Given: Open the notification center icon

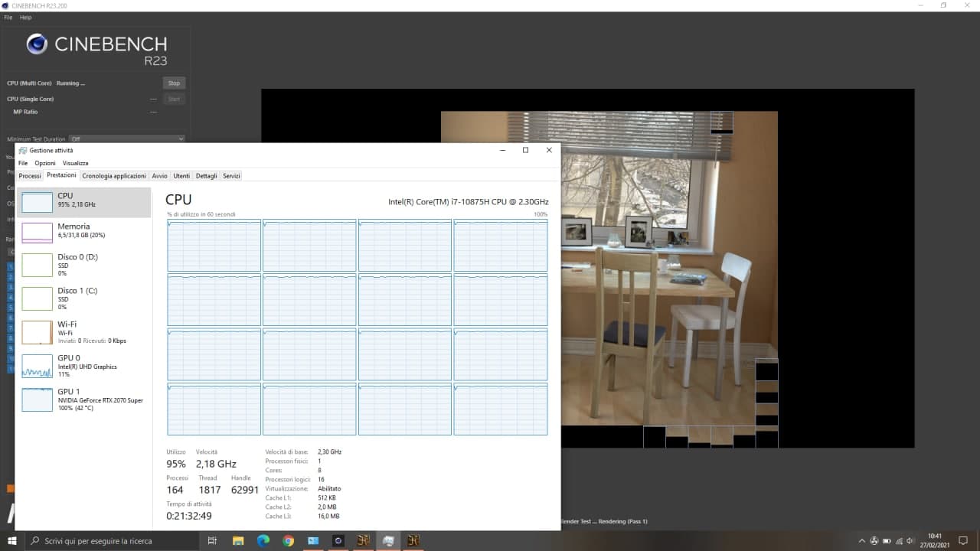Looking at the screenshot, I should coord(964,541).
